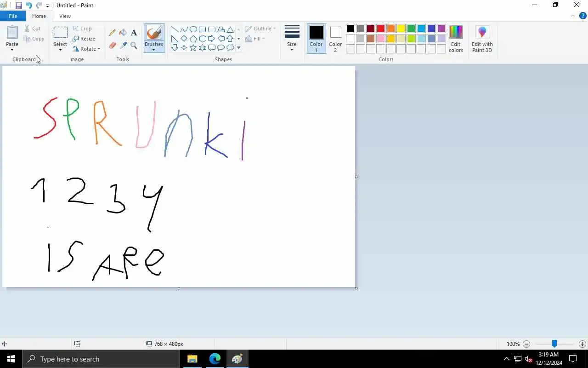Viewport: 588px width, 368px height.
Task: Expand the Shapes gallery more button
Action: tap(238, 47)
